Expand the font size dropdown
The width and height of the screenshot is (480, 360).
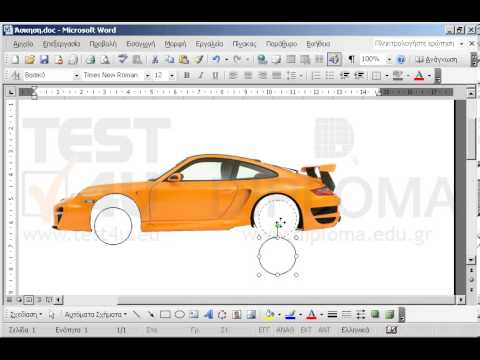pyautogui.click(x=172, y=76)
